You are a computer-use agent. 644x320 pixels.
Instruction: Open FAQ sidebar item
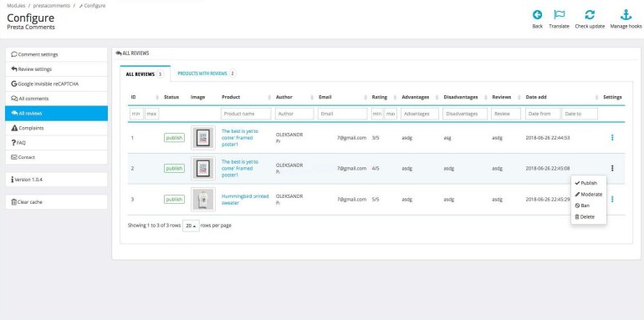pos(56,143)
